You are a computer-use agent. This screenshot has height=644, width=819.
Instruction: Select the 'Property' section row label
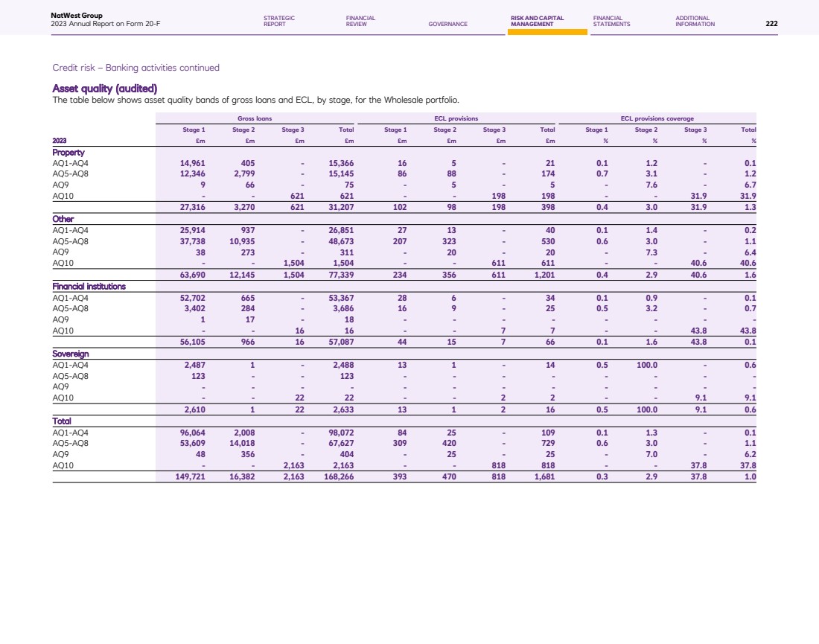click(x=68, y=152)
